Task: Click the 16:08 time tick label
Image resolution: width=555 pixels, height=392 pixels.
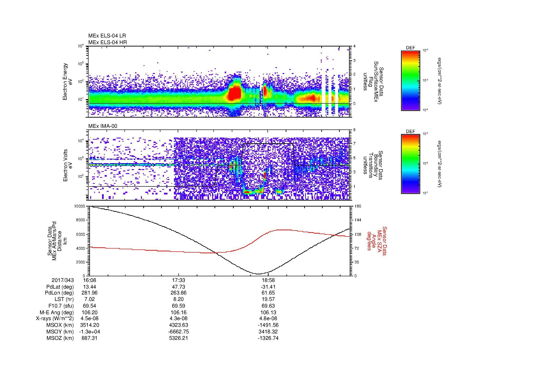Action: coord(89,280)
